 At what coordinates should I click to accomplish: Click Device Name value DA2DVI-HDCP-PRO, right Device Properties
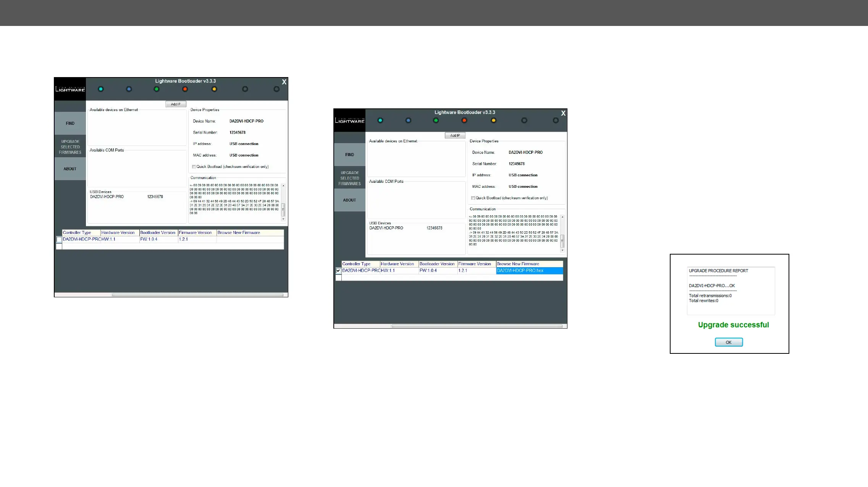point(525,153)
